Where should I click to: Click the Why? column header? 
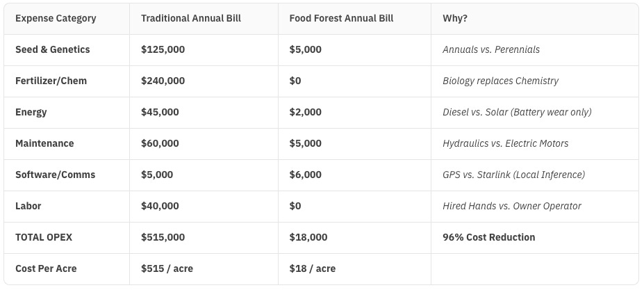(455, 18)
